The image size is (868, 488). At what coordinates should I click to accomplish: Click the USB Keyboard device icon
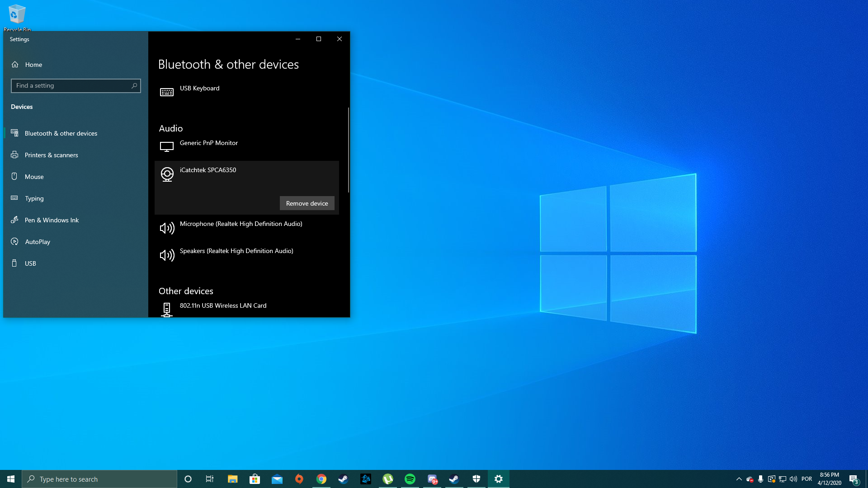pos(166,92)
